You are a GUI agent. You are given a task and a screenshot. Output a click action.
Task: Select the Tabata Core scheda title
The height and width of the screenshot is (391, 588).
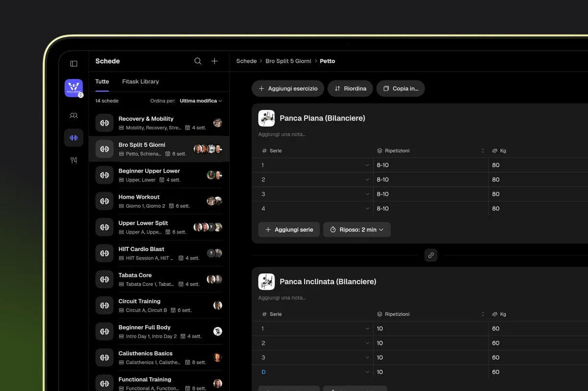pyautogui.click(x=135, y=275)
